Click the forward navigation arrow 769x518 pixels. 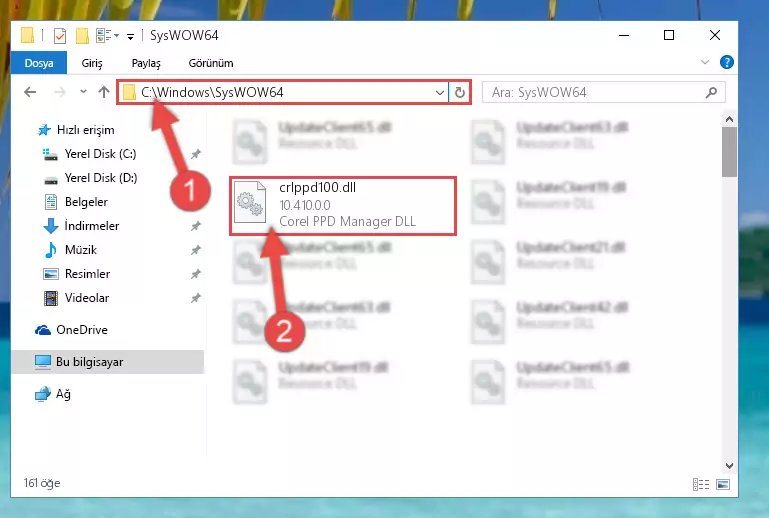[x=60, y=92]
